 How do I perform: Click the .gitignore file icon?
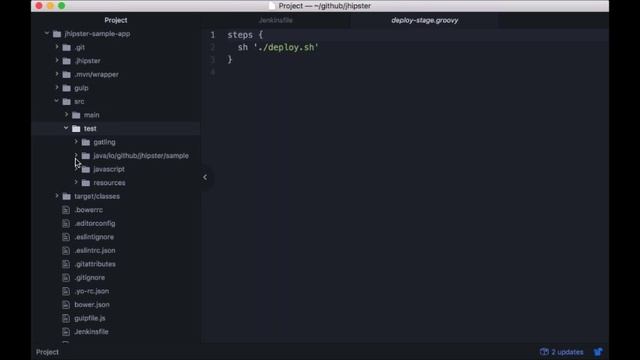66,278
